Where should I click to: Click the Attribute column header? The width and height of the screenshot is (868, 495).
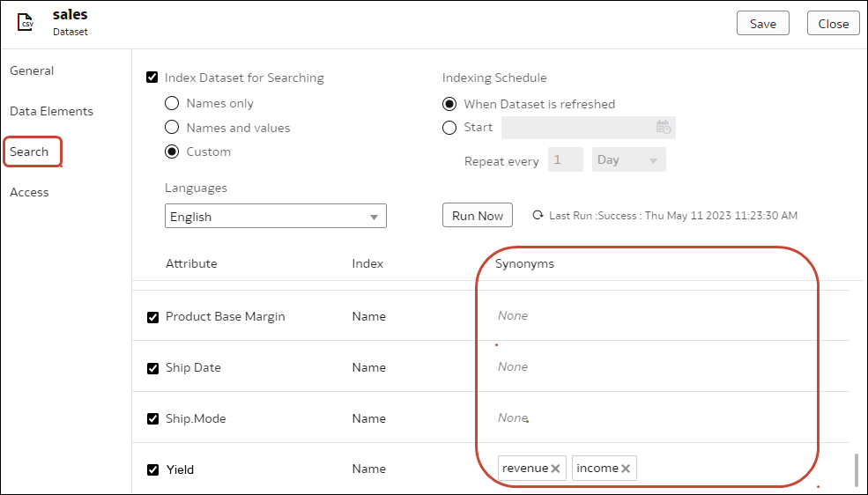tap(191, 264)
